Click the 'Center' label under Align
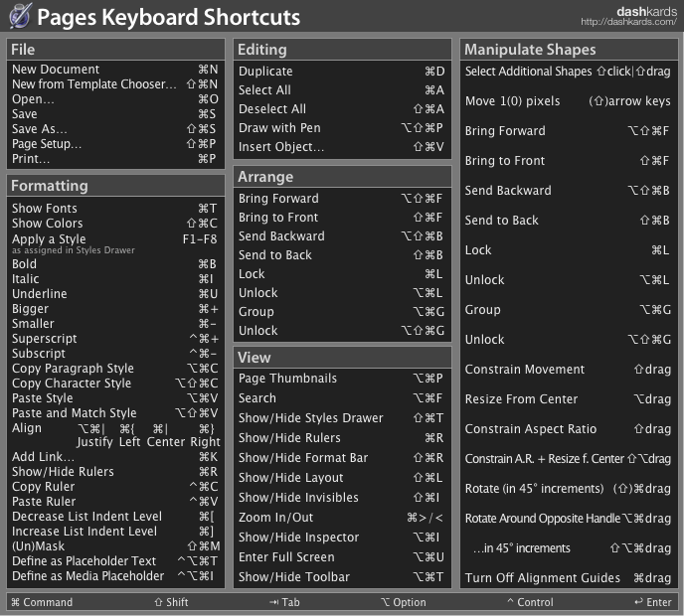684x616 pixels. pyautogui.click(x=166, y=442)
